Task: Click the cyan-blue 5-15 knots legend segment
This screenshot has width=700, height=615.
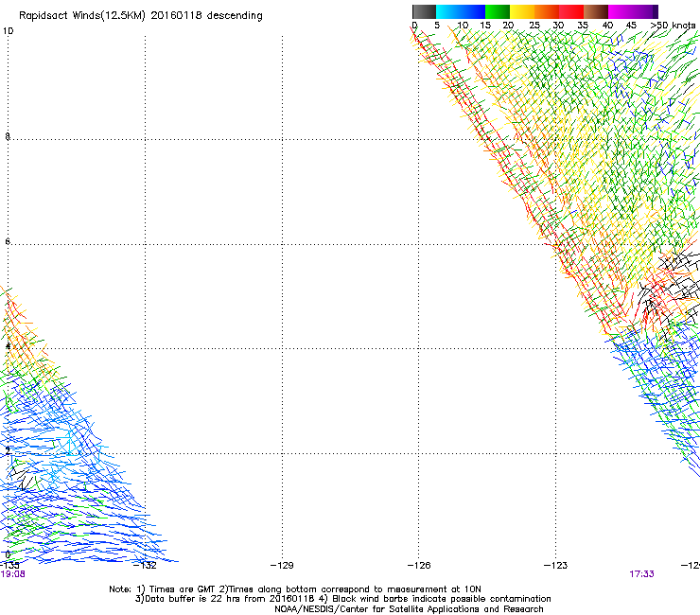Action: (x=461, y=11)
